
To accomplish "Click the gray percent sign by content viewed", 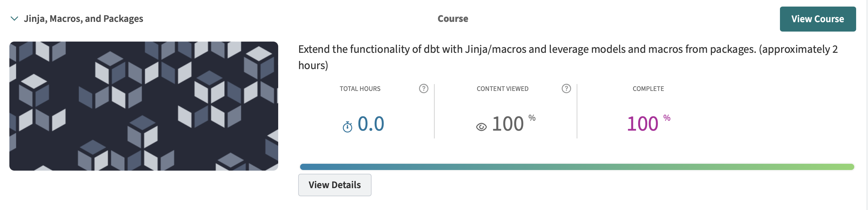I will [x=532, y=117].
